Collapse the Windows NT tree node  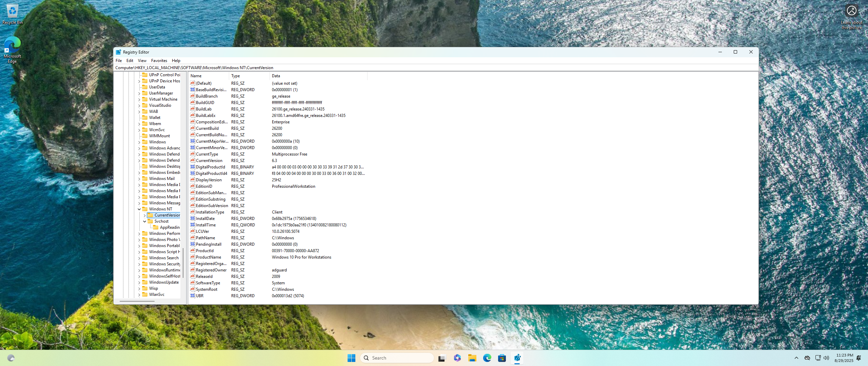(139, 209)
